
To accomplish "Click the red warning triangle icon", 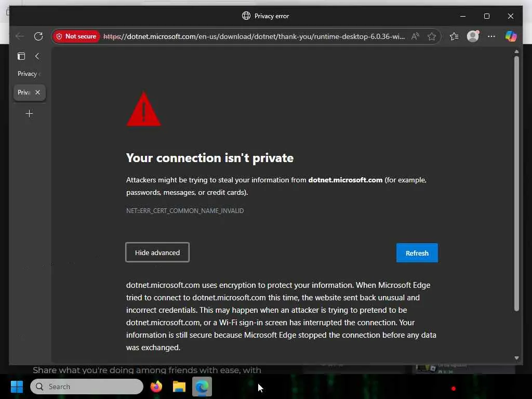I will 144,109.
